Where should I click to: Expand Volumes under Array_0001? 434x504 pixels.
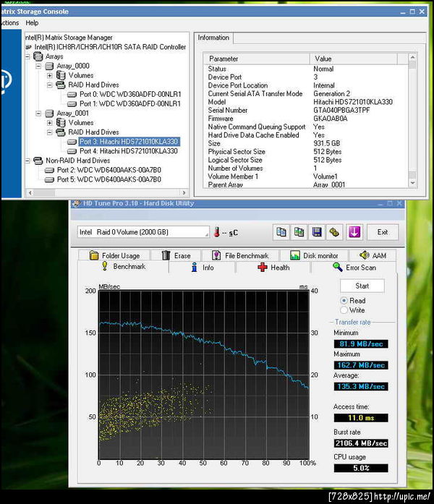click(49, 123)
